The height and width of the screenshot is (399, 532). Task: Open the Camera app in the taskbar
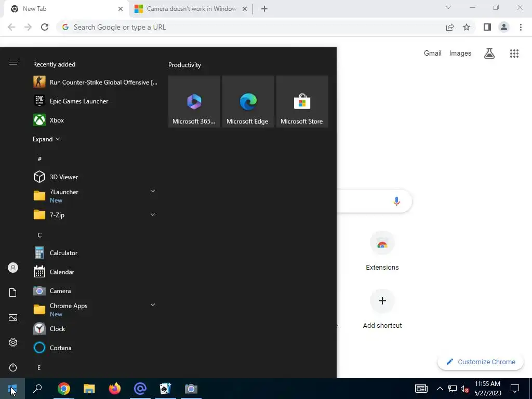click(191, 389)
